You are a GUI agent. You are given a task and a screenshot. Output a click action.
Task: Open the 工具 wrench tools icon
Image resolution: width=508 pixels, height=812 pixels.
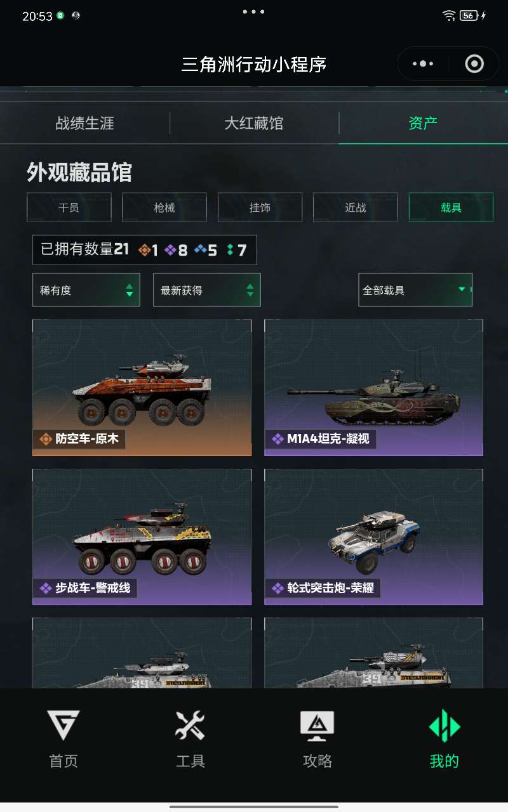point(190,726)
